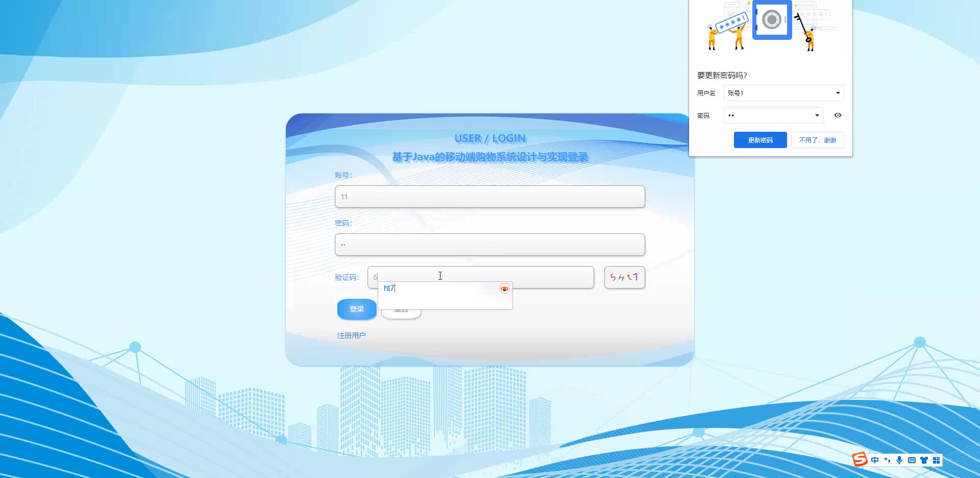Image resolution: width=980 pixels, height=478 pixels.
Task: Click the emoji face icon in IME candidate box
Action: pyautogui.click(x=504, y=289)
